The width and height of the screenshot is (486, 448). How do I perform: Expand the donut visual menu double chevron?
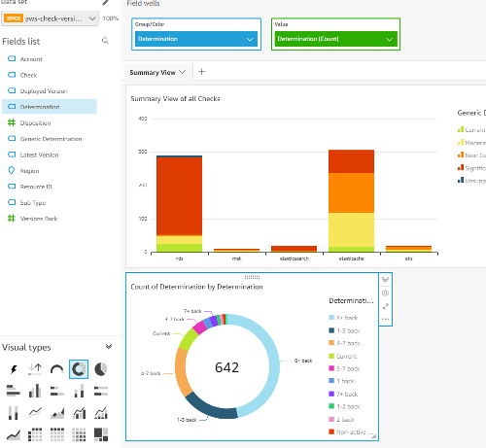[385, 280]
